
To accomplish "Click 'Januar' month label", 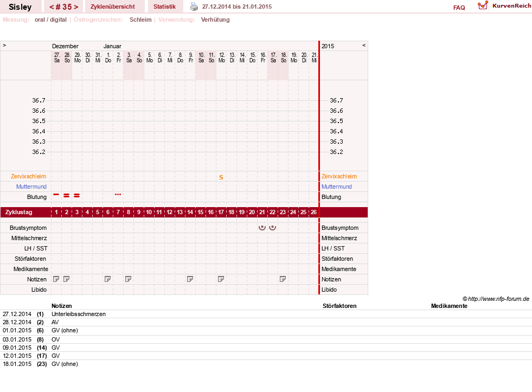I will (x=112, y=46).
